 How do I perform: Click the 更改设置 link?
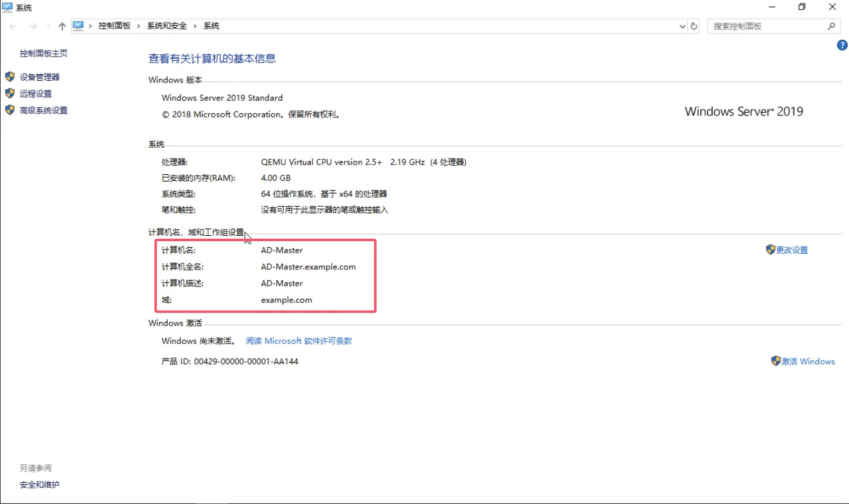click(x=792, y=250)
